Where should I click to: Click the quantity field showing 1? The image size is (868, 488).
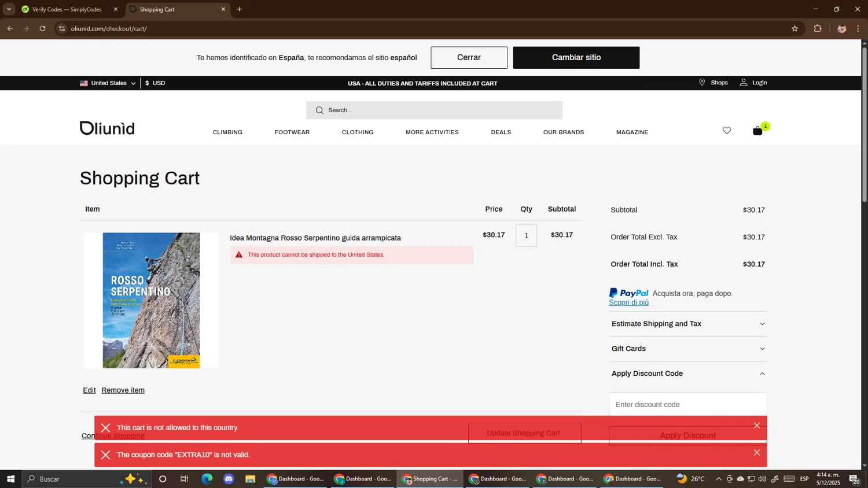pos(526,235)
